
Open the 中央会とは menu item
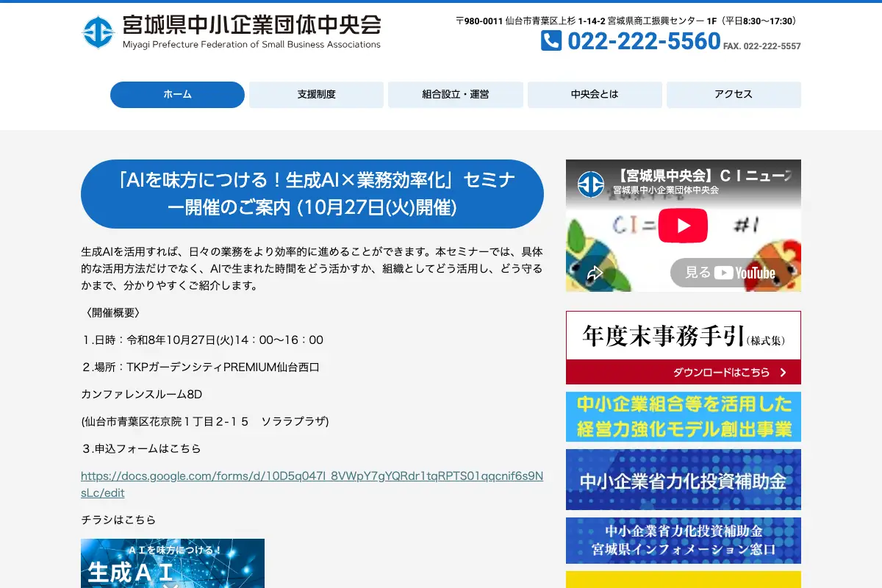point(595,95)
